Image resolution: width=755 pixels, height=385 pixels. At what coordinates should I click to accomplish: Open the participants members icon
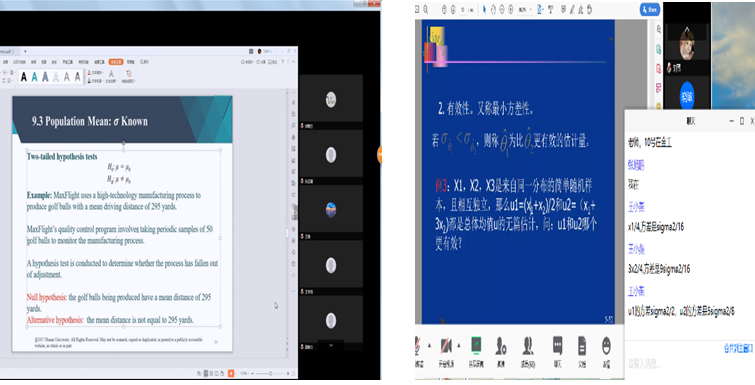(528, 346)
